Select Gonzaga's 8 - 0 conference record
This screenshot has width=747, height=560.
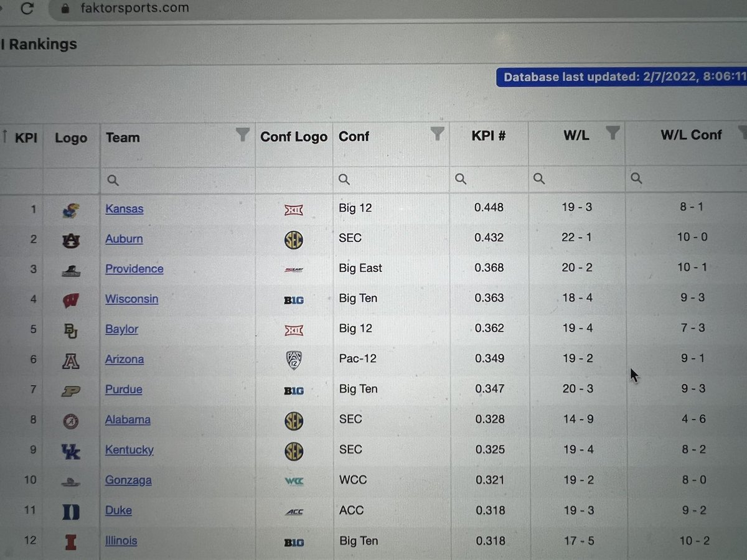pos(693,479)
